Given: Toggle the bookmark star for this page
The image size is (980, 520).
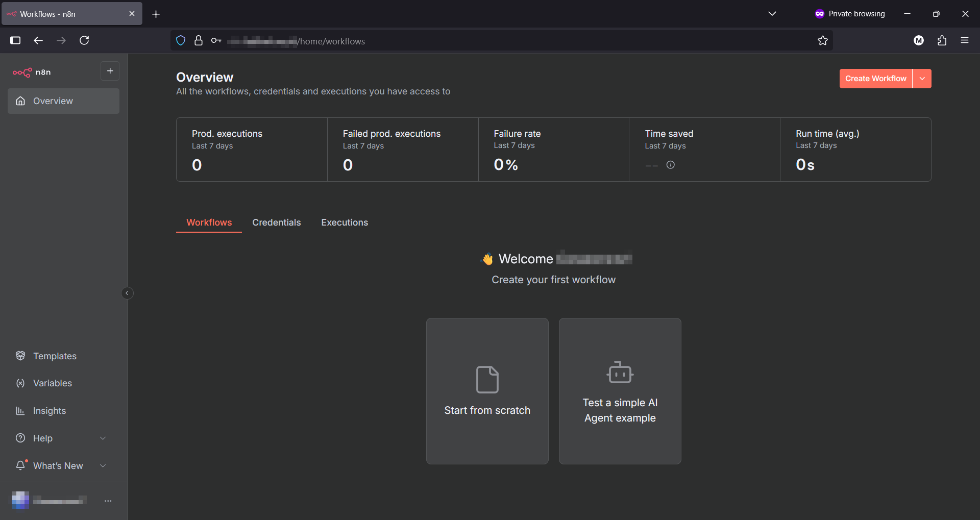Looking at the screenshot, I should coord(822,40).
